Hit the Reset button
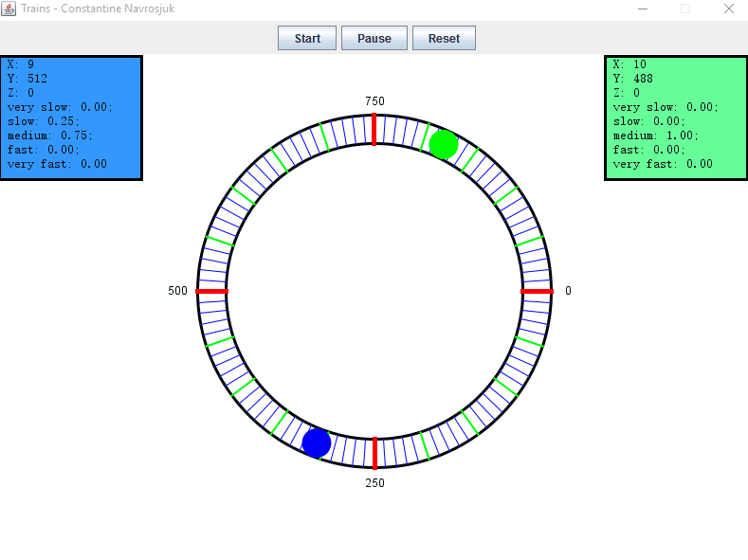The width and height of the screenshot is (748, 560). click(444, 39)
